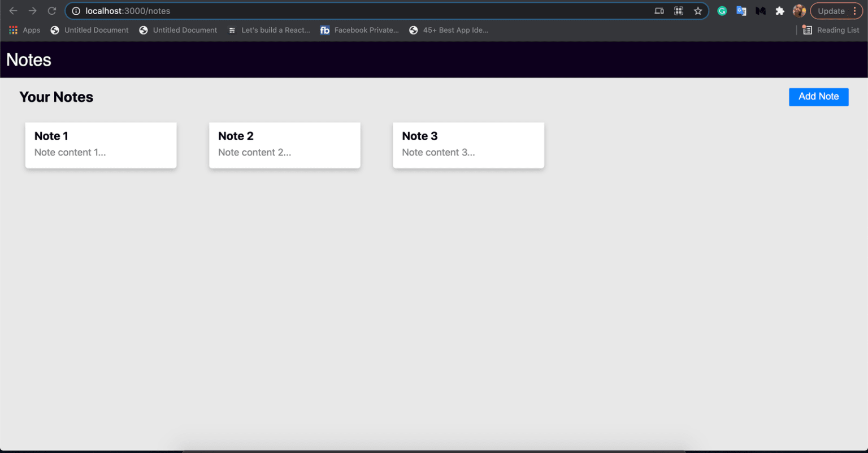Click the browser forward arrow

(32, 11)
